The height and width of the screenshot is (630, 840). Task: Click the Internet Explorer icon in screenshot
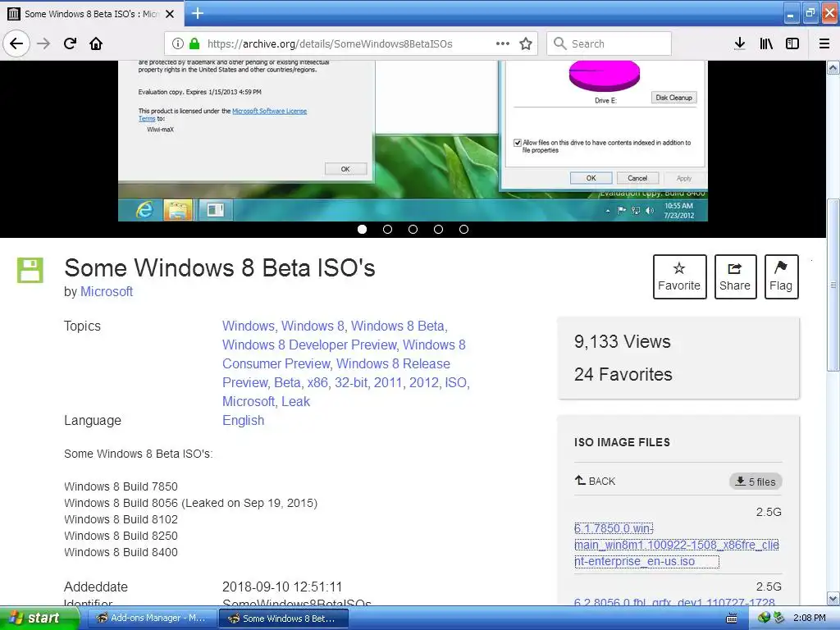click(144, 209)
